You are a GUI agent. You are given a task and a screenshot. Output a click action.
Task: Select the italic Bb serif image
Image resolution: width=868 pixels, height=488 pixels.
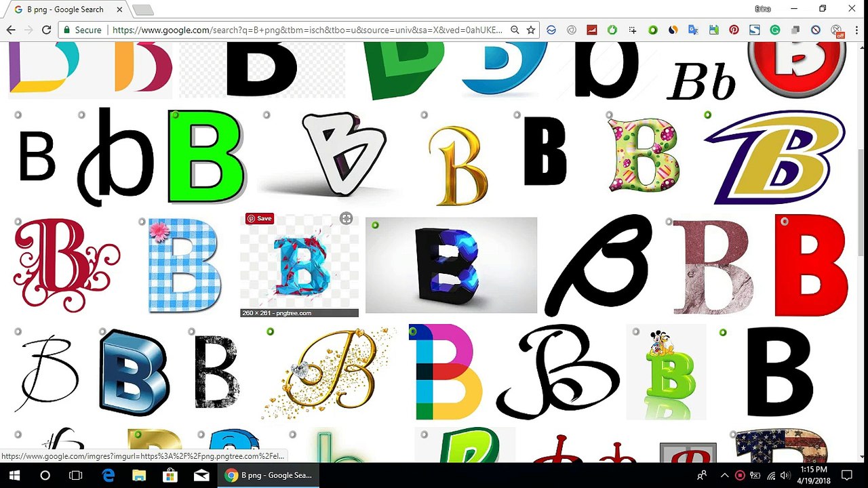click(702, 81)
